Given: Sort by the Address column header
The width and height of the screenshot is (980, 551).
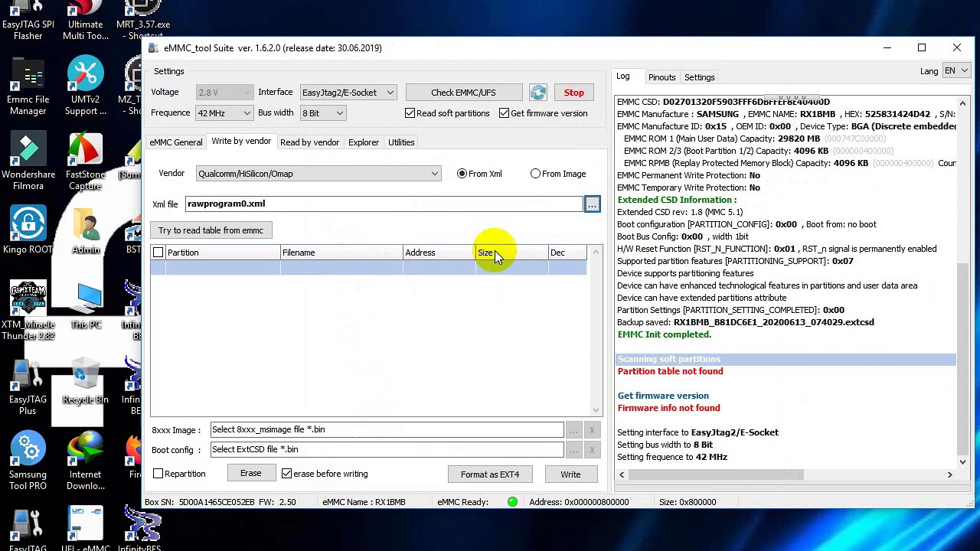Looking at the screenshot, I should coord(439,253).
